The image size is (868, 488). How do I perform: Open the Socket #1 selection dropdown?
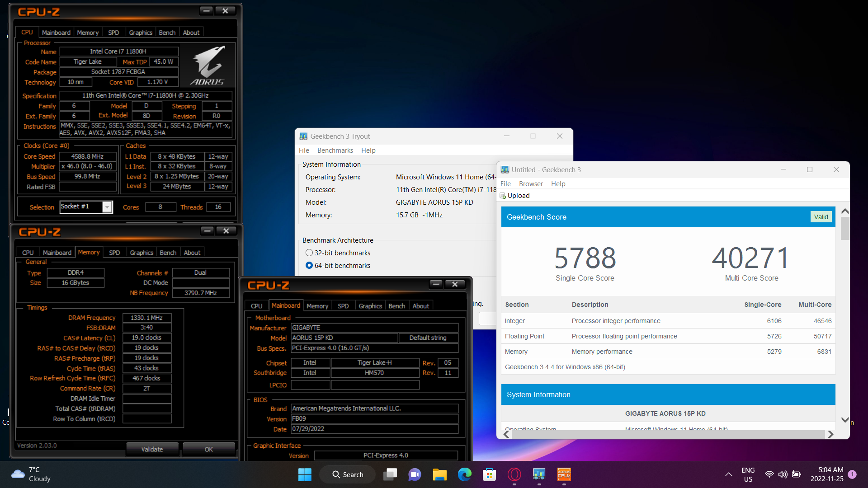click(107, 207)
